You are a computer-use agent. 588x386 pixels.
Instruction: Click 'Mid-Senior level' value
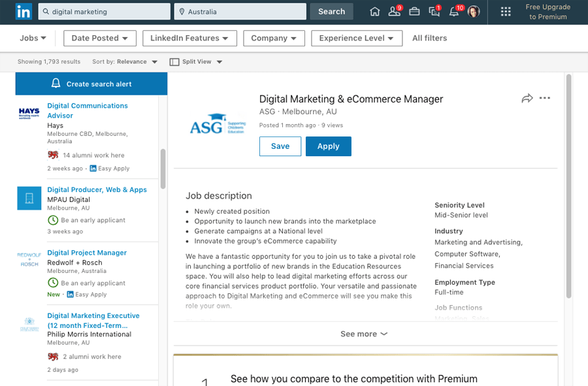(461, 215)
